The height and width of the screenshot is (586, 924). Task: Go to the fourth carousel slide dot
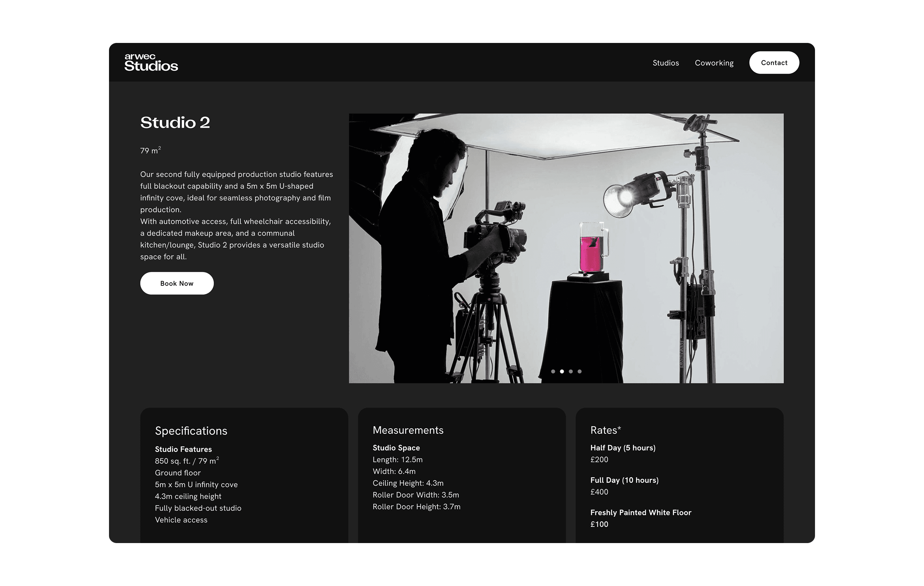pyautogui.click(x=579, y=371)
